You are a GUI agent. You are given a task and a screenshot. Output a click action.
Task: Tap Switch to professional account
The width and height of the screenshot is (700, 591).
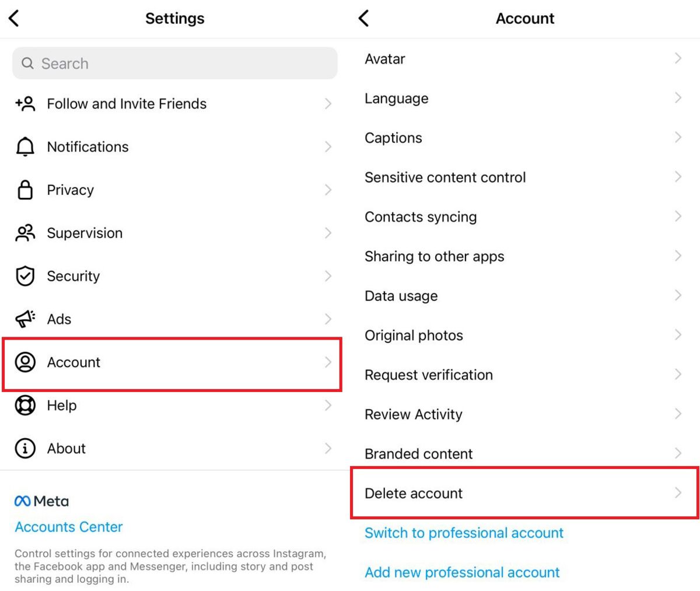464,533
